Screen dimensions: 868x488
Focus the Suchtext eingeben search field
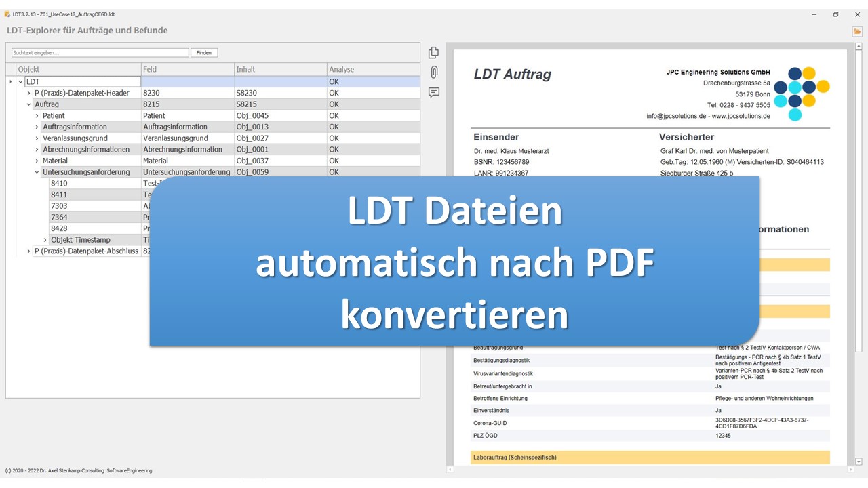100,53
